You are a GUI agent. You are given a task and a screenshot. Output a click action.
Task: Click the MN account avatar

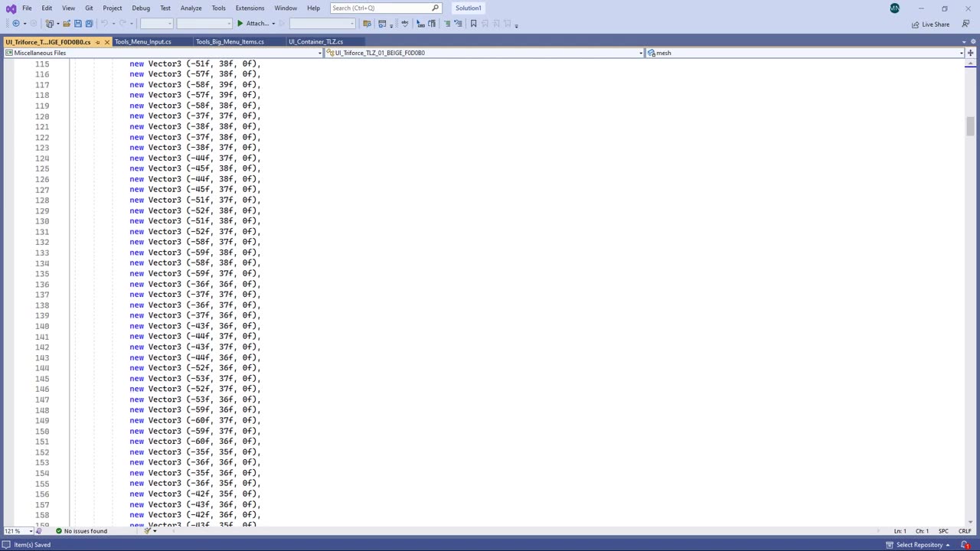(x=894, y=8)
